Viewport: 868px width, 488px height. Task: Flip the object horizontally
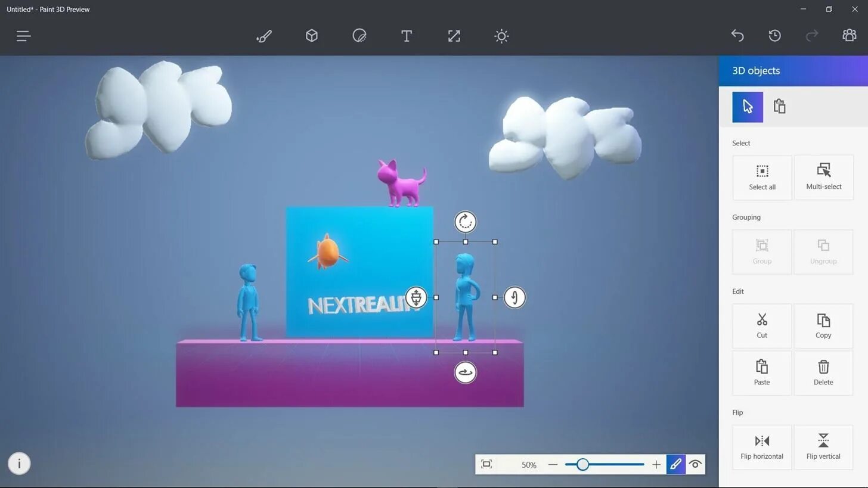pyautogui.click(x=762, y=447)
